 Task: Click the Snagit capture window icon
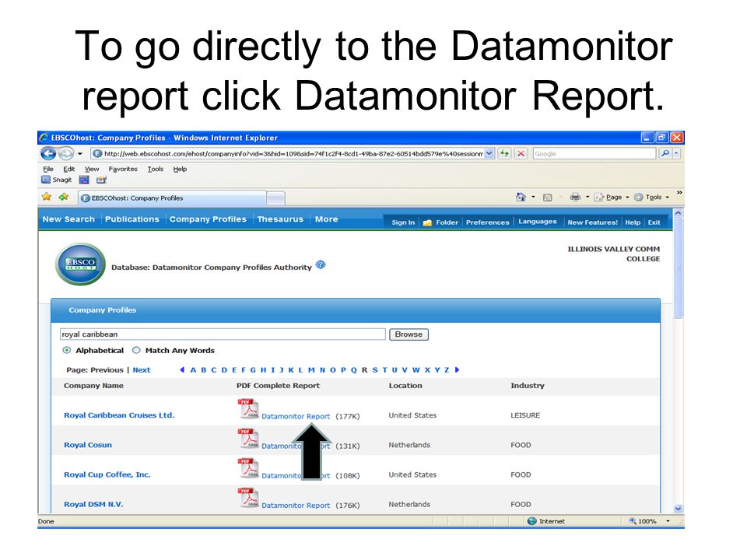pyautogui.click(x=84, y=180)
